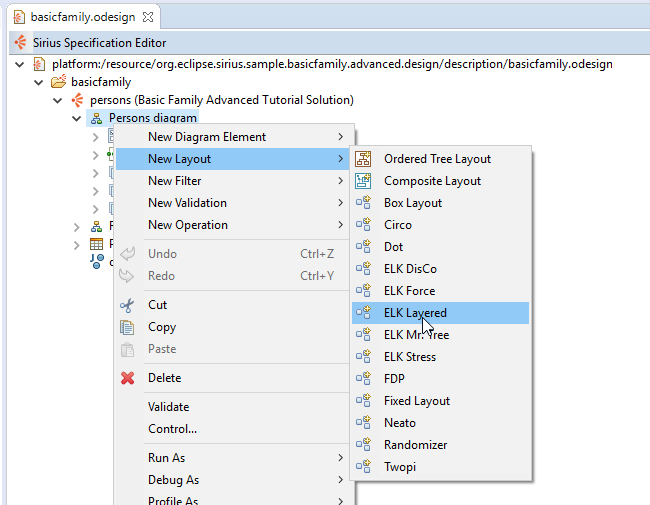Click the Persons diagram tree icon
Screen dimensions: 650x505
pyautogui.click(x=96, y=118)
